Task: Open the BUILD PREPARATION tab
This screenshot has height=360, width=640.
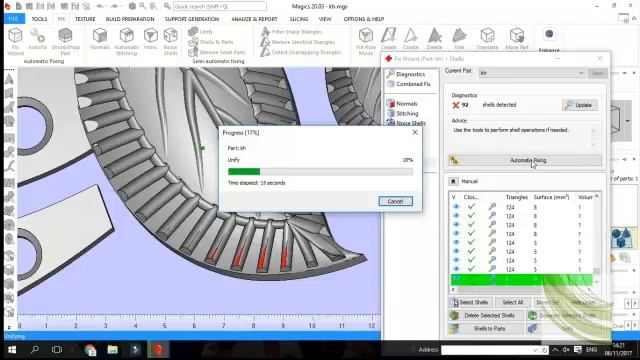Action: [x=130, y=19]
